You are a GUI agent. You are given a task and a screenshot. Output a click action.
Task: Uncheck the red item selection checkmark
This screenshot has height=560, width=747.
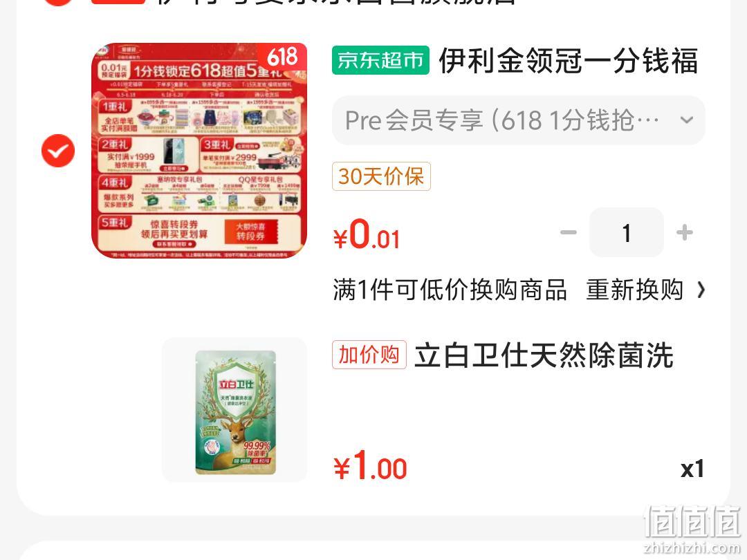tap(58, 151)
